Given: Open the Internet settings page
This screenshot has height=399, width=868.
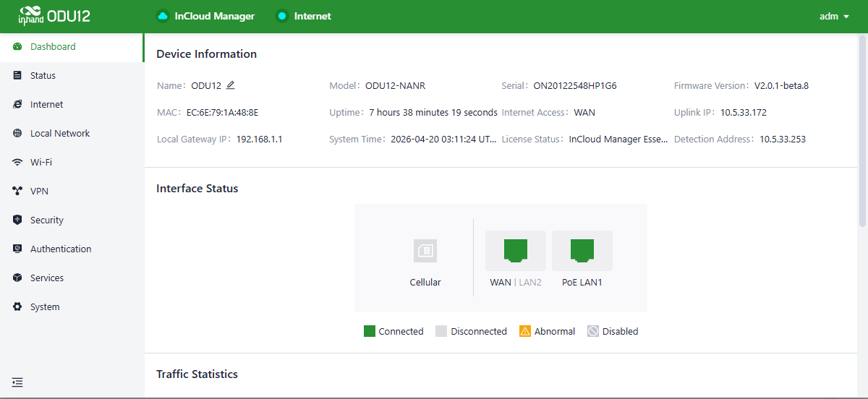Looking at the screenshot, I should click(x=46, y=105).
